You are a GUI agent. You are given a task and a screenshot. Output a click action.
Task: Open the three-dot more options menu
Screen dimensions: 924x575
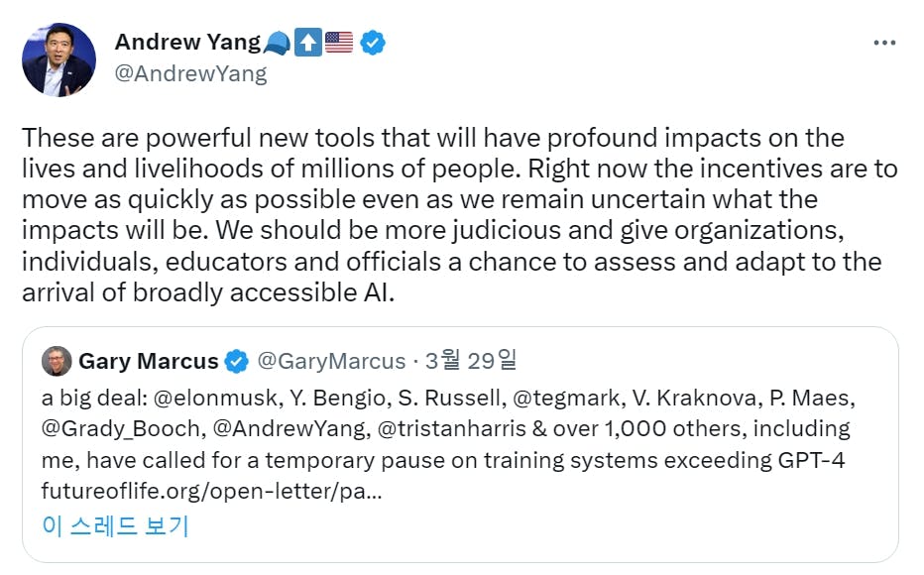pos(884,43)
